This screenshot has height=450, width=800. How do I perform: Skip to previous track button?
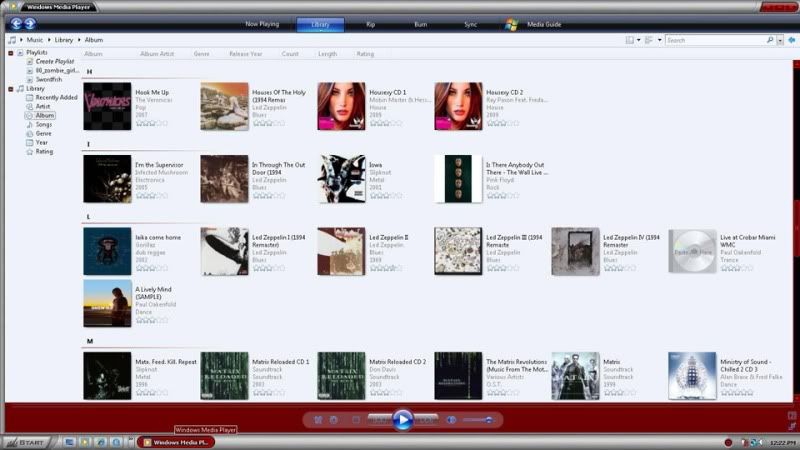click(379, 420)
